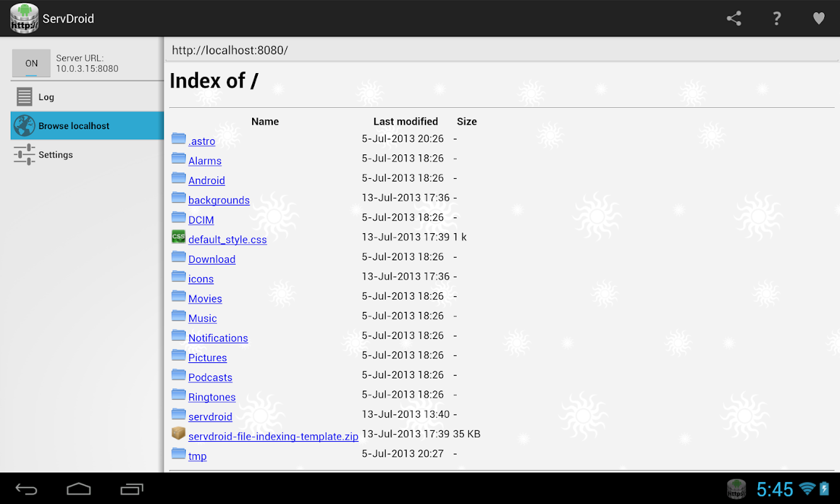Download servdroid-file-indexing-template.zip link
Viewport: 840px width, 504px height.
click(273, 436)
